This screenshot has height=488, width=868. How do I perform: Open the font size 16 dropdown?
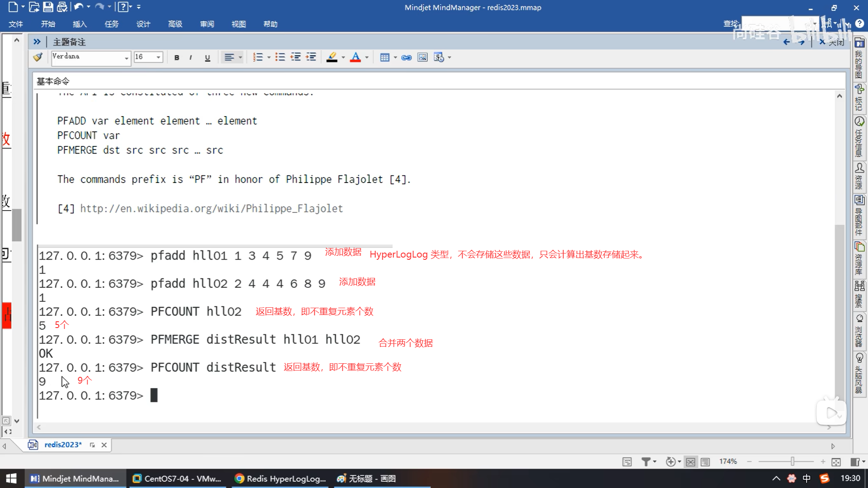[158, 57]
